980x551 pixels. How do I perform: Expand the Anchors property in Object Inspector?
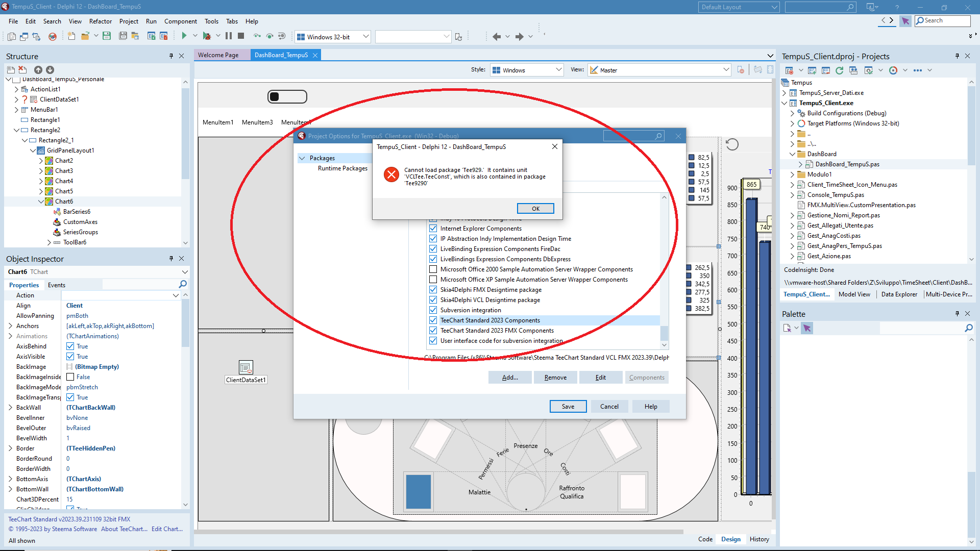11,326
